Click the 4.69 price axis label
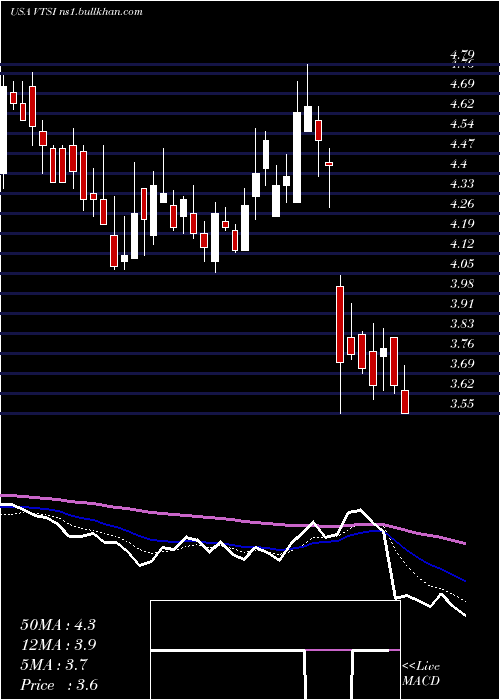The width and height of the screenshot is (500, 700). pos(462,83)
